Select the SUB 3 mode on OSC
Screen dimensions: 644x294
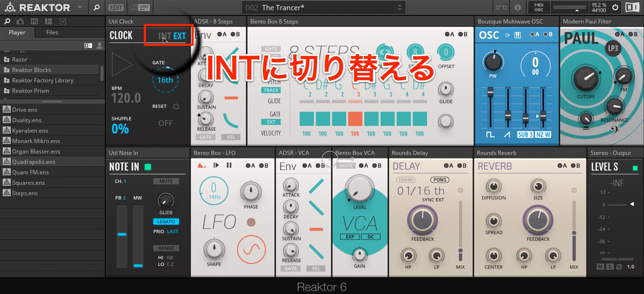tap(525, 134)
